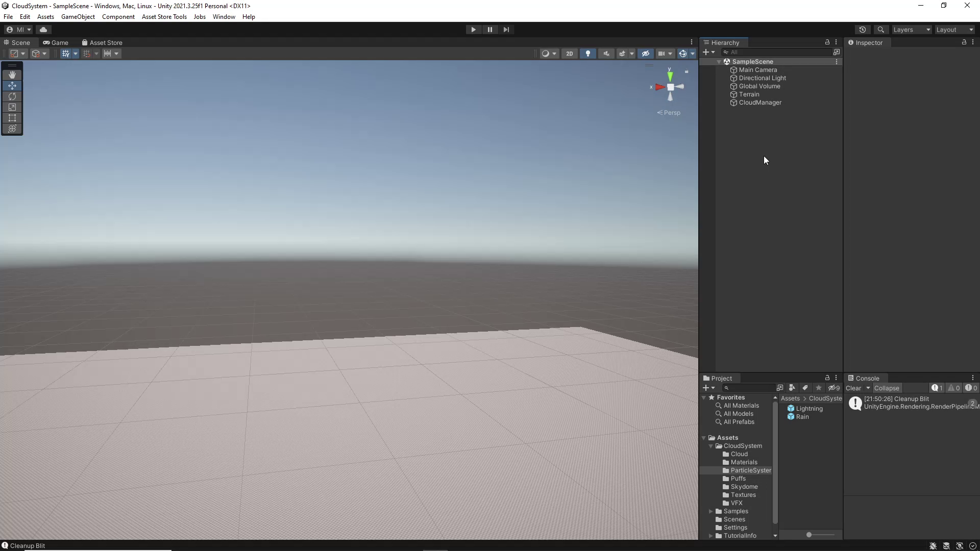Select the Hand view tool
The image size is (980, 551).
(12, 75)
